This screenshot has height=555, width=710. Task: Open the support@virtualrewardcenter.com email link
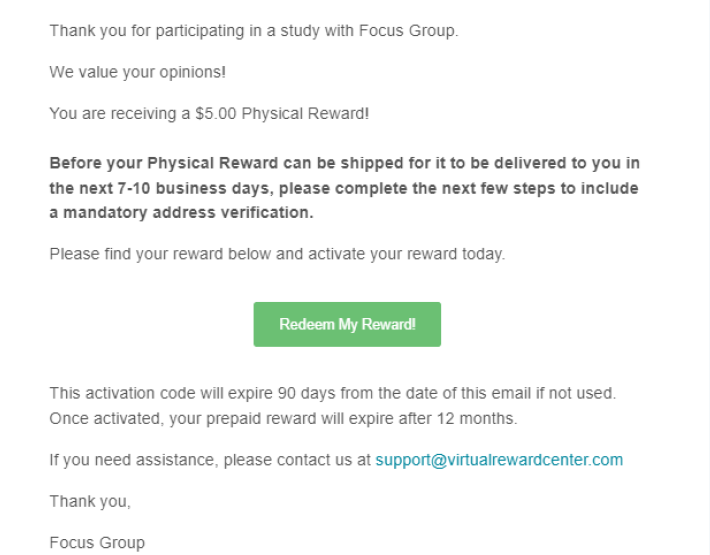tap(499, 459)
